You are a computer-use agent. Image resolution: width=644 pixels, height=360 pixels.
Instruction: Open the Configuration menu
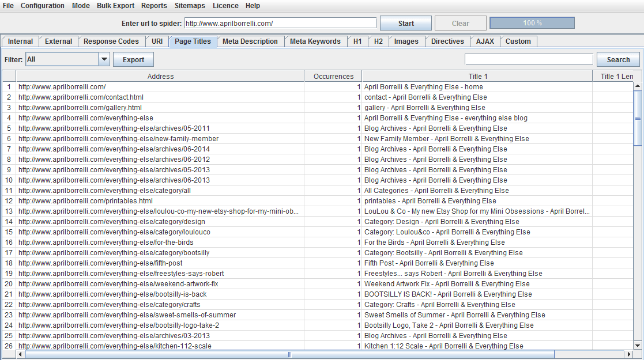tap(43, 6)
